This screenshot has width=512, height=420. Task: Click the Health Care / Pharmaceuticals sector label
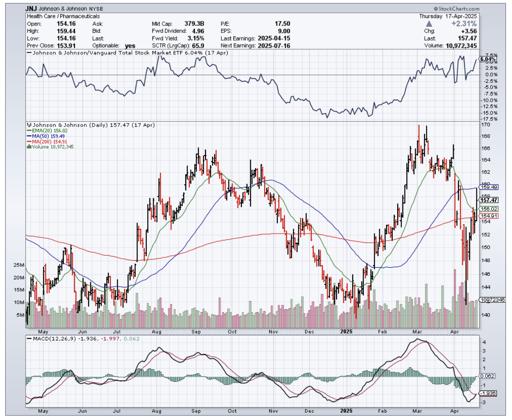(x=63, y=16)
